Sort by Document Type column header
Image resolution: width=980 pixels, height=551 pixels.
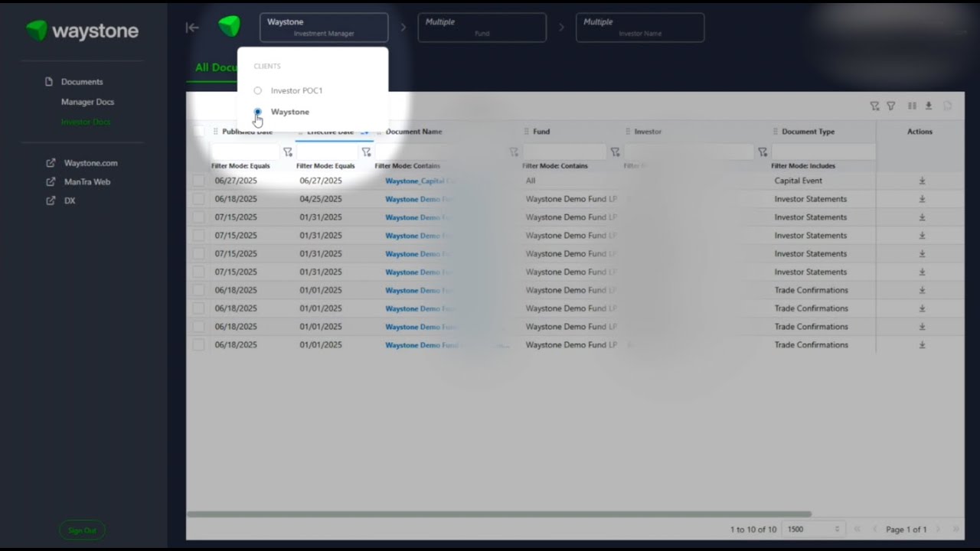pos(808,132)
